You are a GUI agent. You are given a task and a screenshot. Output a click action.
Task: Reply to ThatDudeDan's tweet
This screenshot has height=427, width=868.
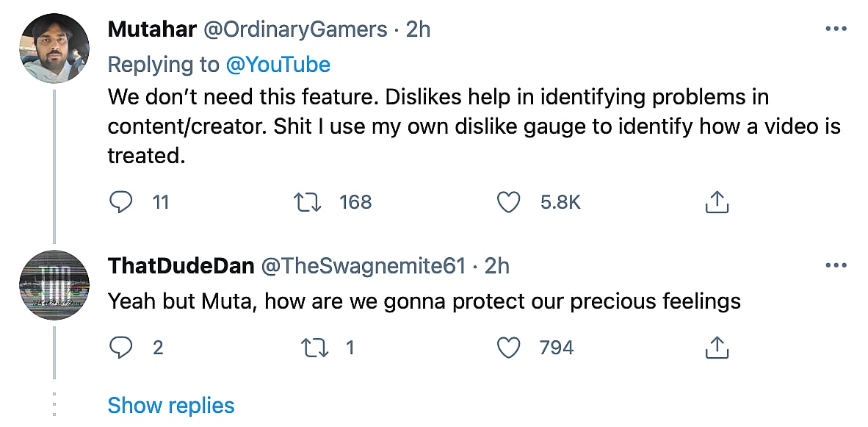tap(121, 347)
